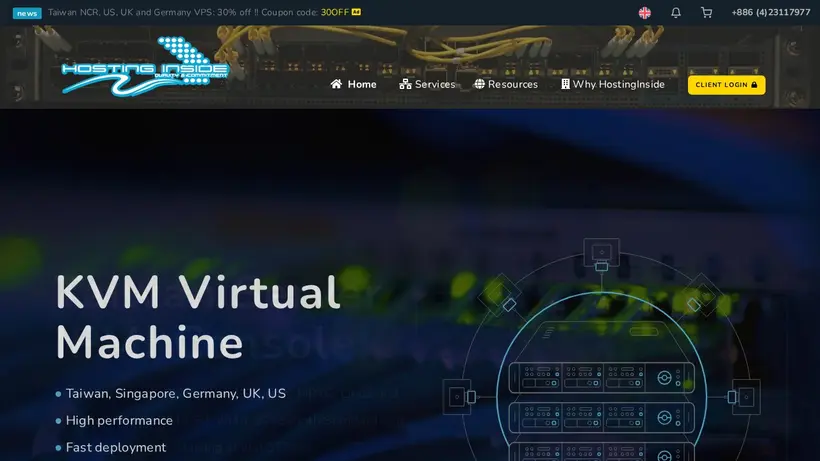
Task: Click the Client Login button
Action: 726,85
